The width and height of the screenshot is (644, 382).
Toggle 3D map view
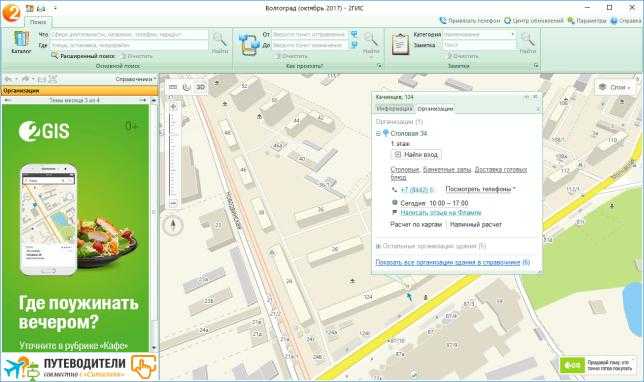[x=200, y=87]
